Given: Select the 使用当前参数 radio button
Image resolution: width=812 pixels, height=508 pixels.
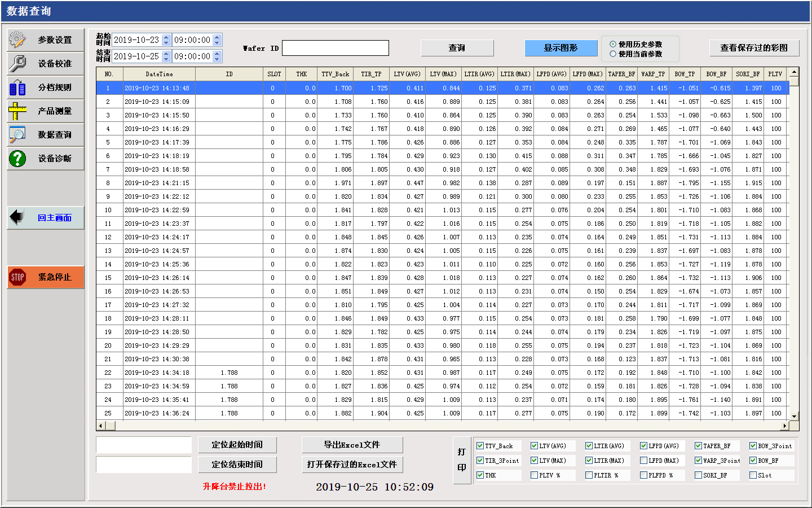Looking at the screenshot, I should (613, 54).
